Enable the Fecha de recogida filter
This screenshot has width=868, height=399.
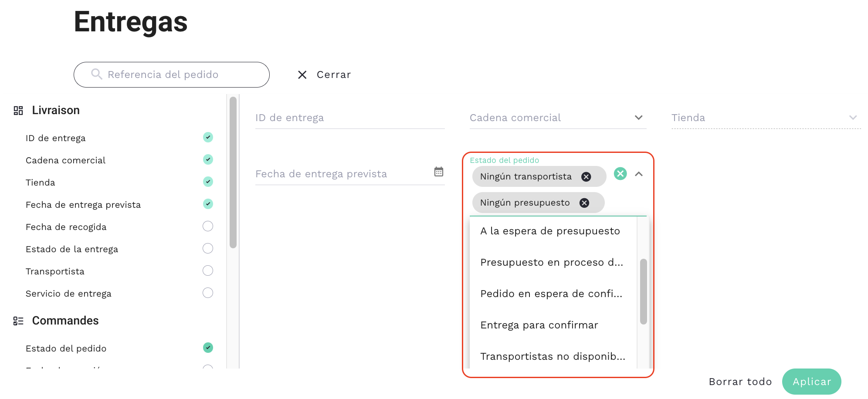pos(208,226)
